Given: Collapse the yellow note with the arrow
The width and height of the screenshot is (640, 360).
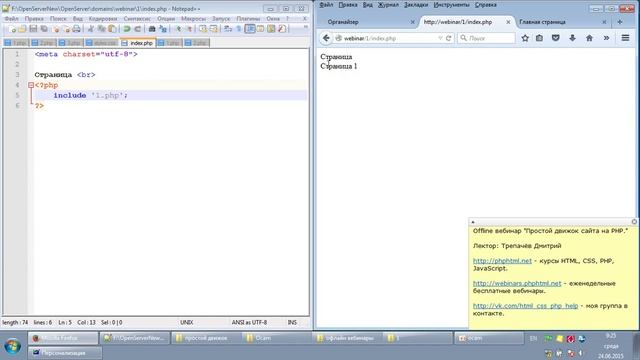Looking at the screenshot, I should tap(473, 222).
